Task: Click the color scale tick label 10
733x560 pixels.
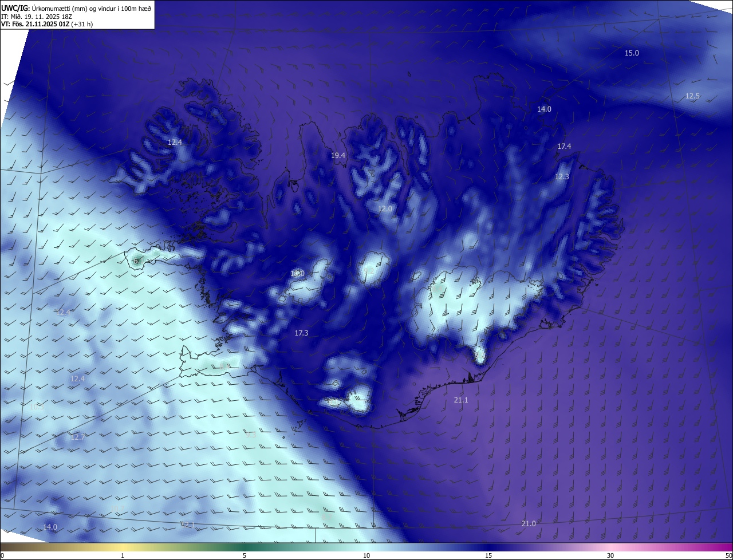Action: click(366, 555)
